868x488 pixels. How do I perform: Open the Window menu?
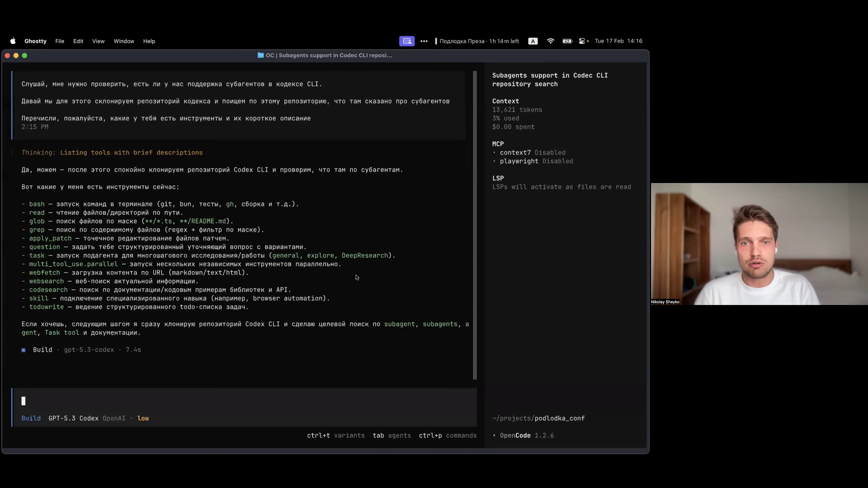(x=124, y=41)
